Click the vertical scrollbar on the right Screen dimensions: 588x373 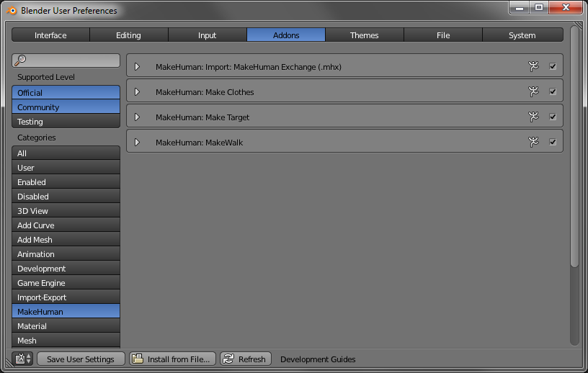[574, 146]
